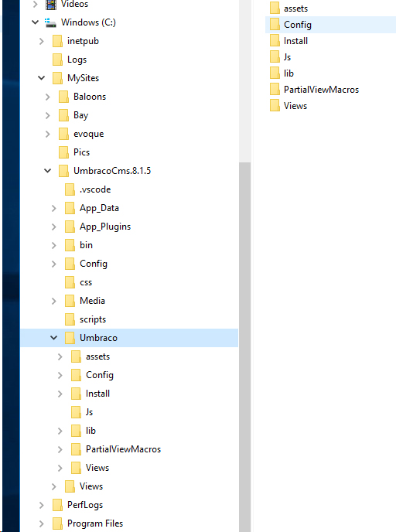Click the inetpub folder icon
This screenshot has width=396, height=532.
tap(57, 41)
